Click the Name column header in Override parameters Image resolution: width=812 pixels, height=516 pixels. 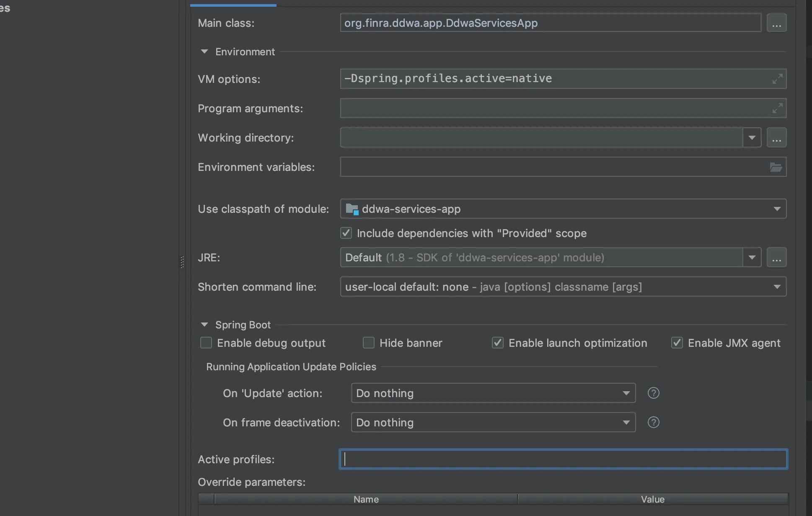point(366,499)
